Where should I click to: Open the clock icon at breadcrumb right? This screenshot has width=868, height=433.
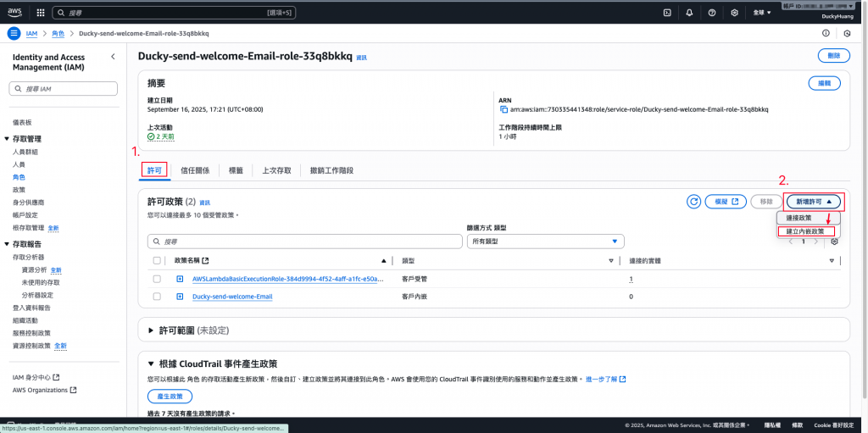pyautogui.click(x=847, y=33)
